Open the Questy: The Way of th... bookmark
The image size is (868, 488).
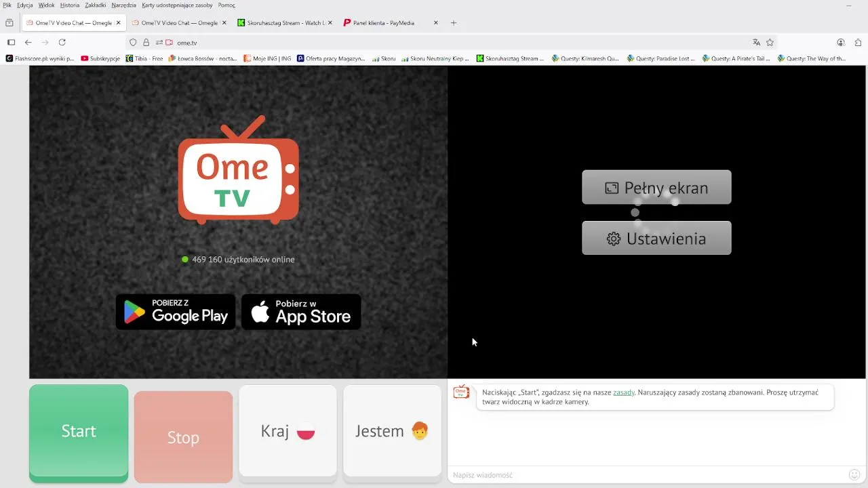(x=812, y=58)
